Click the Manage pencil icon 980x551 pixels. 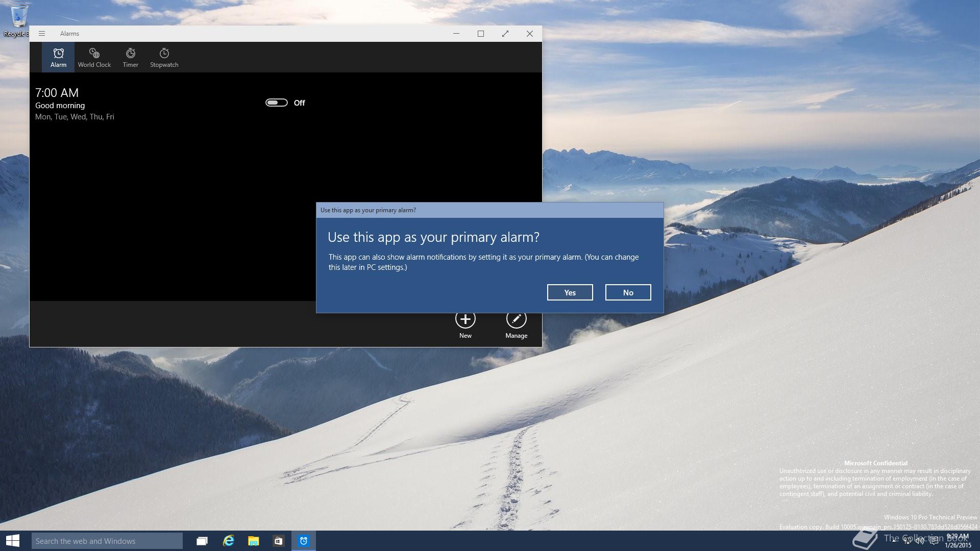pos(516,319)
